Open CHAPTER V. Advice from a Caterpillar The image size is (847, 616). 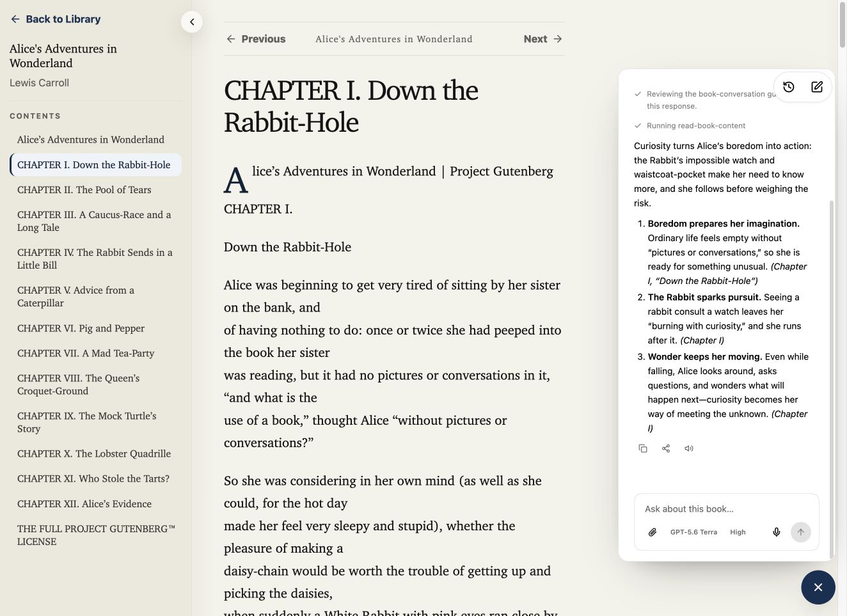click(x=96, y=297)
